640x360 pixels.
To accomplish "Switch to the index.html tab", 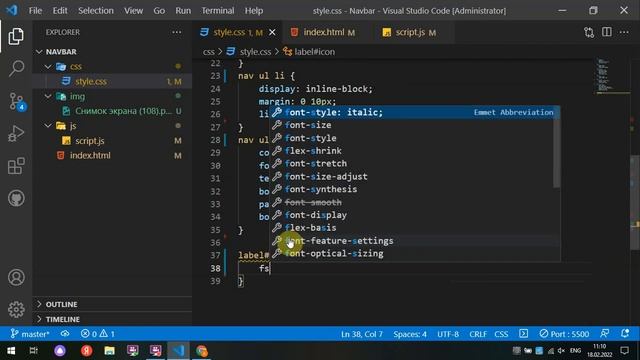I will click(323, 32).
